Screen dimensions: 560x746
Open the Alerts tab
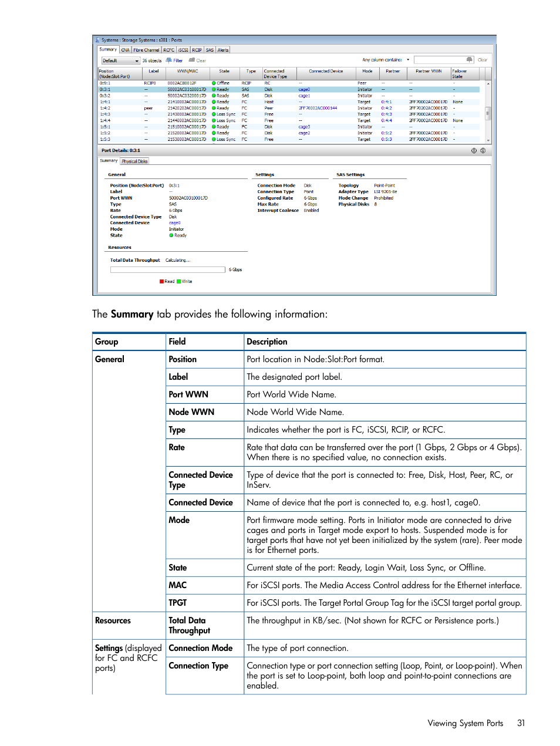(223, 50)
